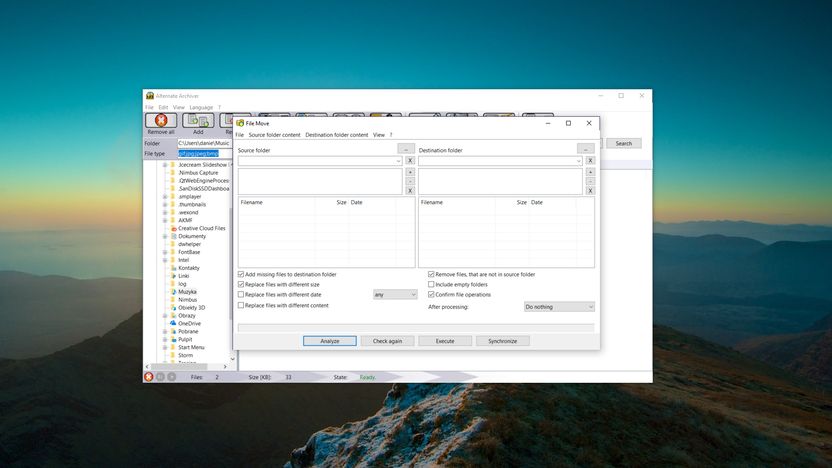Open the 'any' date dropdown
The image size is (832, 468).
395,294
